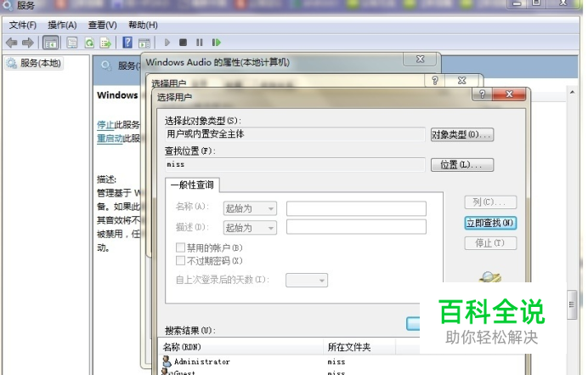This screenshot has height=375, width=588.
Task: Close the Windows Audio 的属性 dialog
Action: pos(420,60)
